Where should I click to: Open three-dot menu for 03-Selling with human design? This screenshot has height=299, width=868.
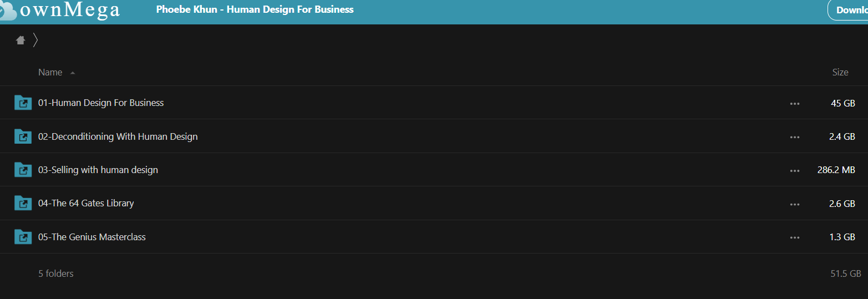[x=795, y=170]
